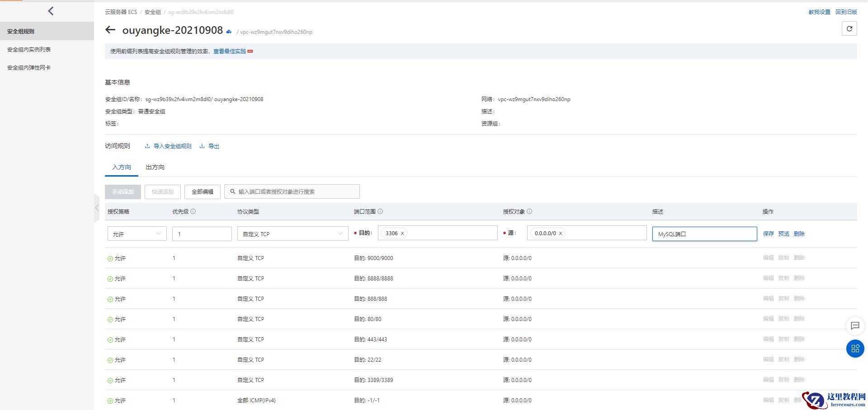This screenshot has height=410, width=868.
Task: Switch to the outbound (出方向) tab
Action: pos(155,168)
